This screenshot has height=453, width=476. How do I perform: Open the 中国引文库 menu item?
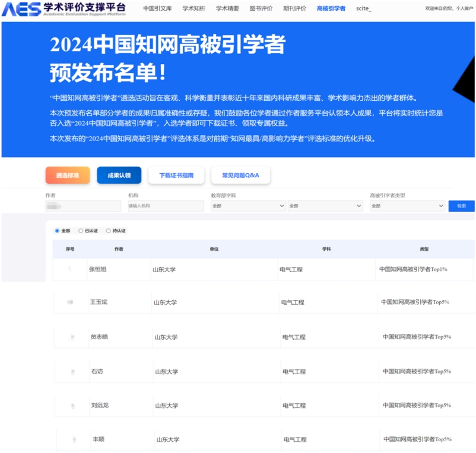click(x=157, y=9)
